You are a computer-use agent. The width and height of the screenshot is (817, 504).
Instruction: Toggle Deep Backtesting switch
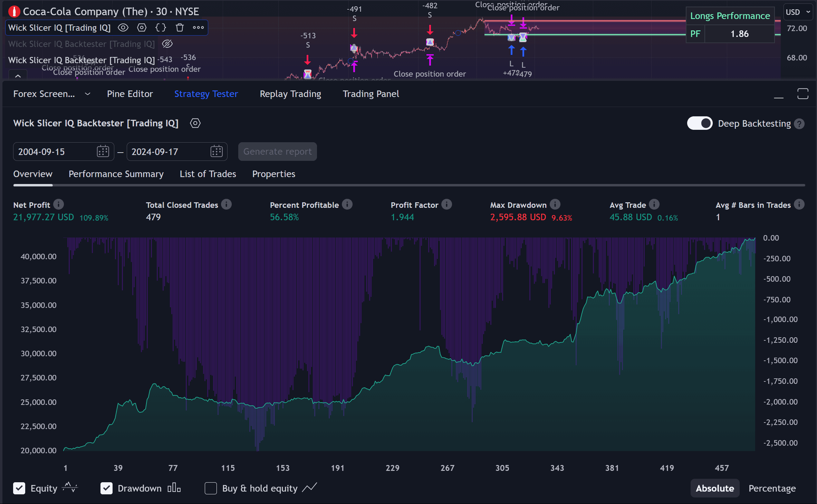[x=700, y=123]
